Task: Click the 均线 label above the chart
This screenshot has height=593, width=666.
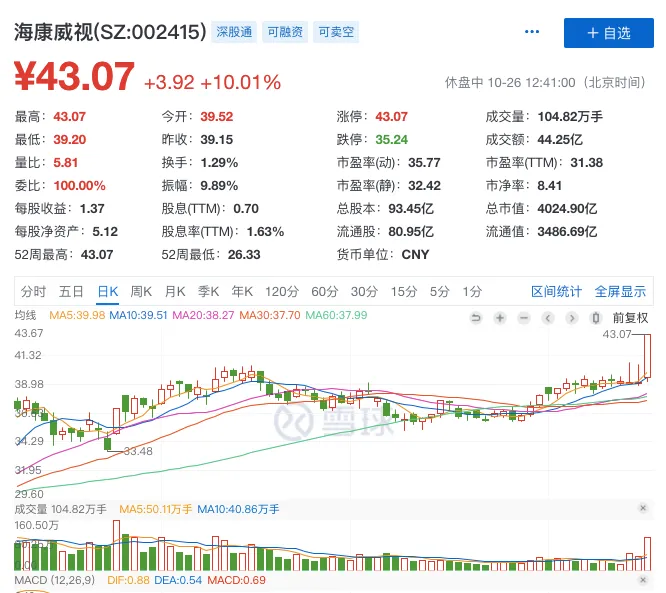Action: point(25,315)
